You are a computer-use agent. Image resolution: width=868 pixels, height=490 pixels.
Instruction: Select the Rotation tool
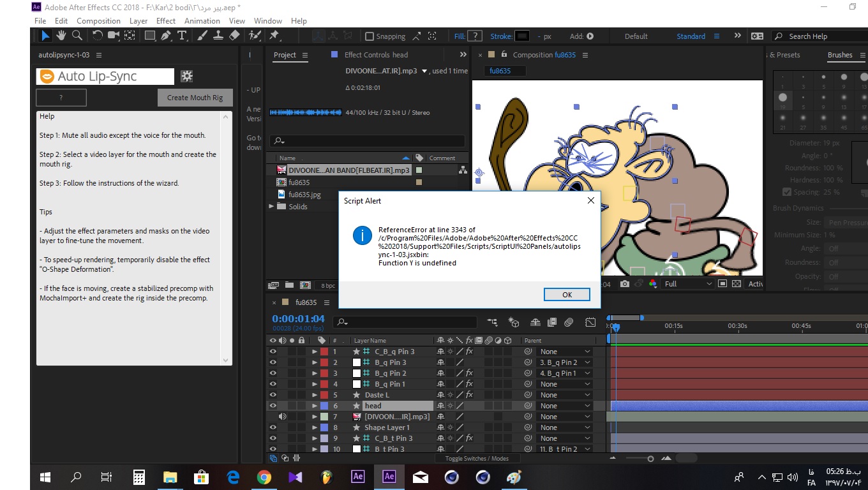(98, 36)
